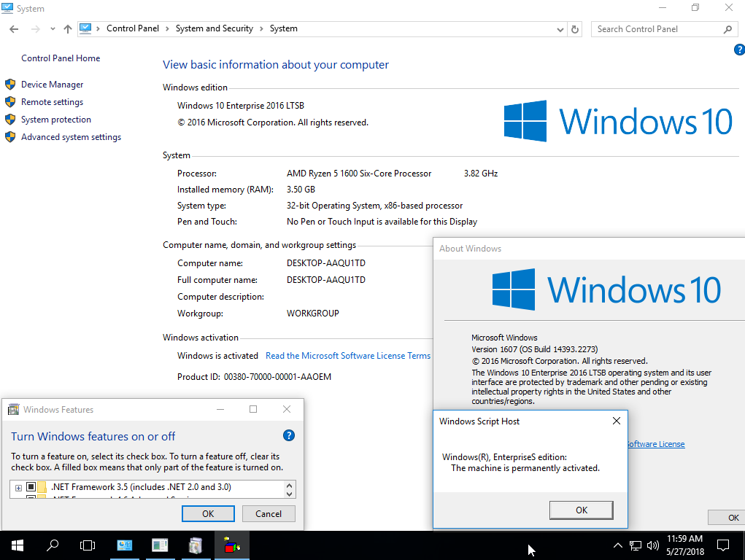Switch to the System Control Panel taskbar icon

click(x=125, y=545)
